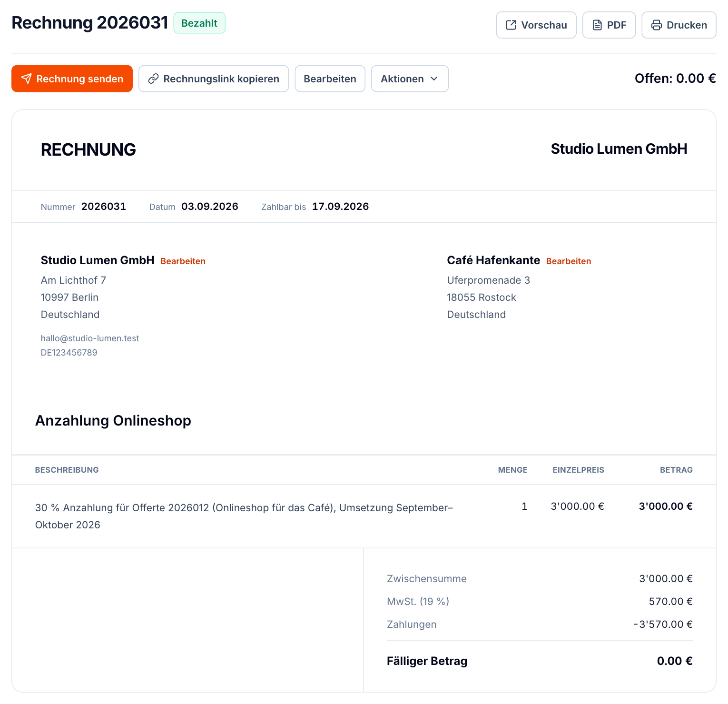Edit the Café Hafenkante recipient address

point(569,261)
